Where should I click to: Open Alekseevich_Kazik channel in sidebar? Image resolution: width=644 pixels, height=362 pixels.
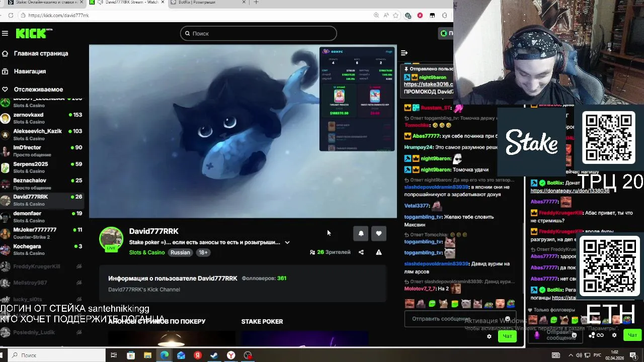[x=41, y=134]
